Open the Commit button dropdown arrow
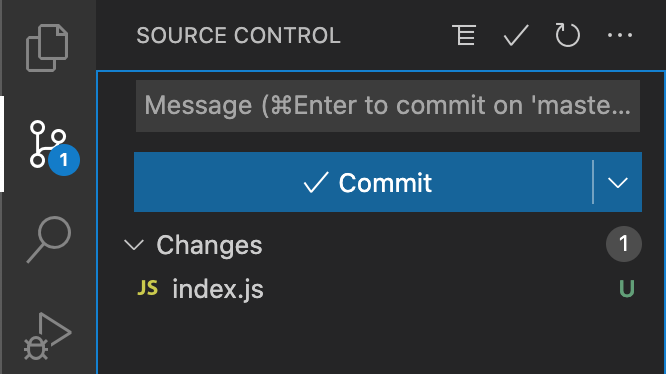 click(x=618, y=183)
